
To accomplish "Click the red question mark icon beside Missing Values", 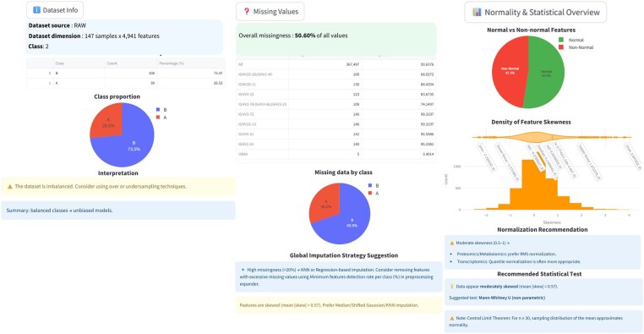I will [x=247, y=12].
